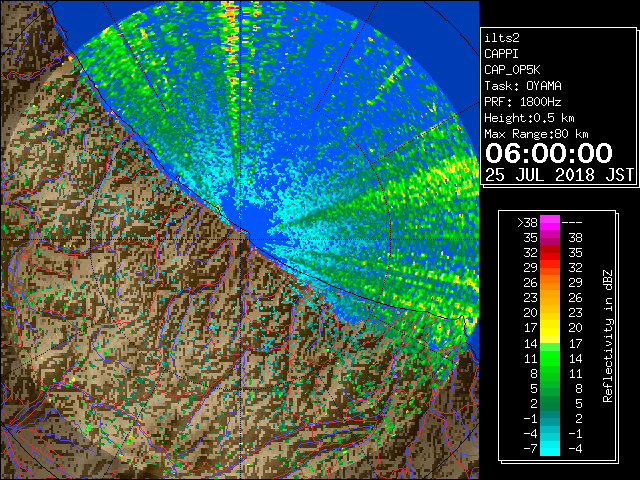This screenshot has width=640, height=480.
Task: Select the "Height:0.5 km" text
Action: click(529, 118)
